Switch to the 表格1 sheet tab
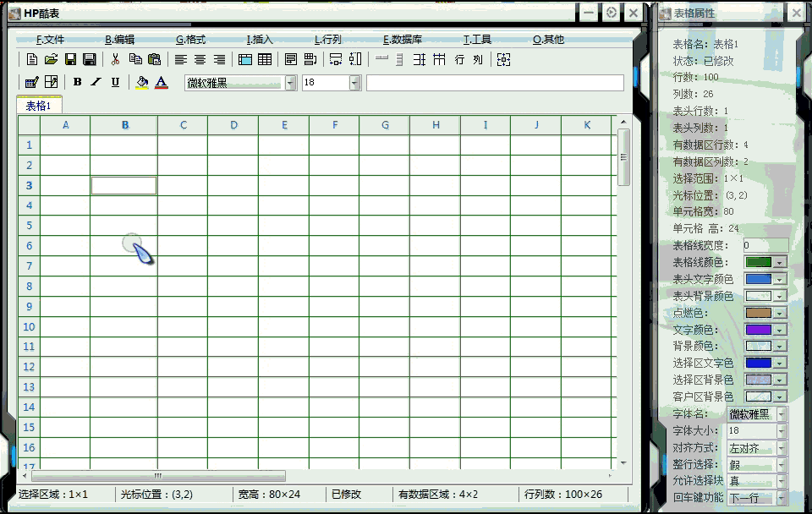This screenshot has height=514, width=812. (39, 106)
